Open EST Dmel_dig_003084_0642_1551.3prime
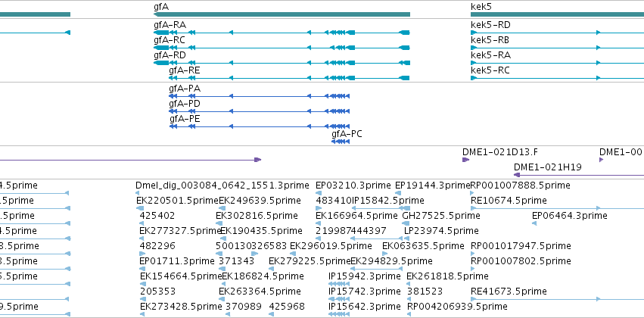 click(x=222, y=185)
